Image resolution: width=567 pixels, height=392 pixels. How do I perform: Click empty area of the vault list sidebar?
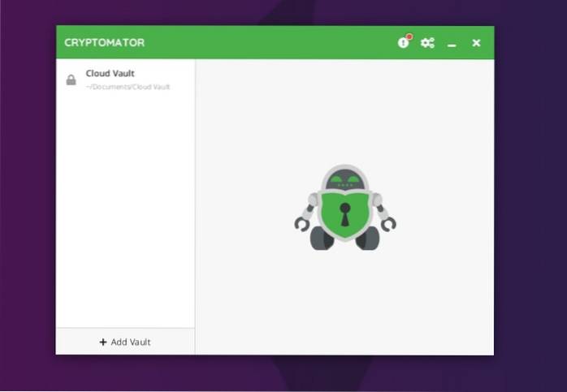tap(125, 211)
